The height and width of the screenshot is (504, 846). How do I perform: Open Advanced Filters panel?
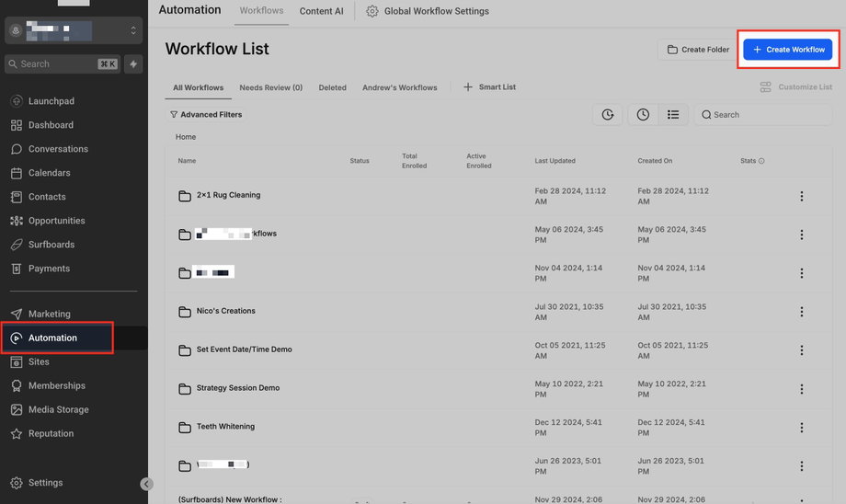(x=206, y=114)
